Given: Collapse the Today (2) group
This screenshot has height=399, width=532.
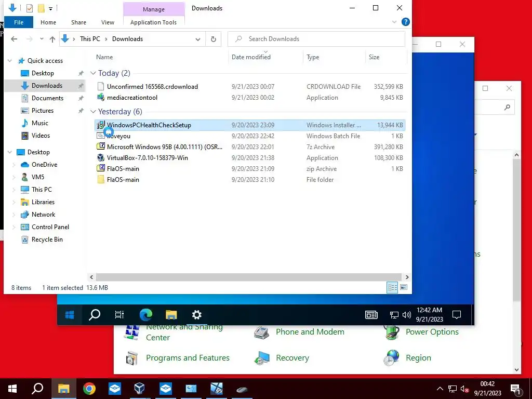Looking at the screenshot, I should (93, 73).
